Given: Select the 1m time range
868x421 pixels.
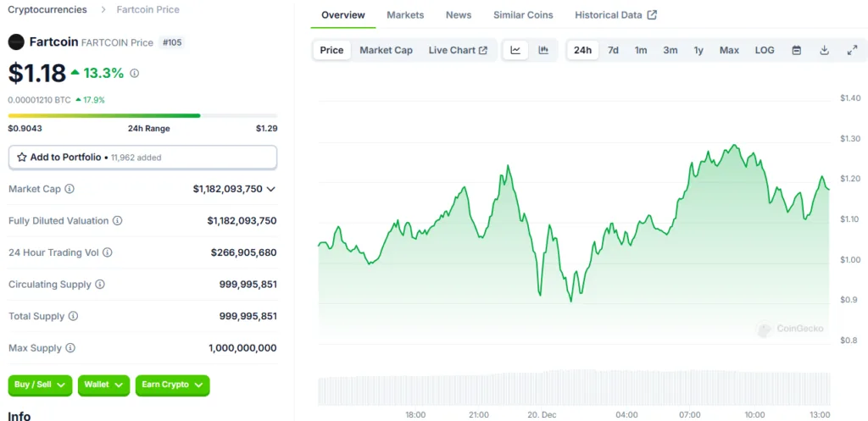Looking at the screenshot, I should (641, 50).
